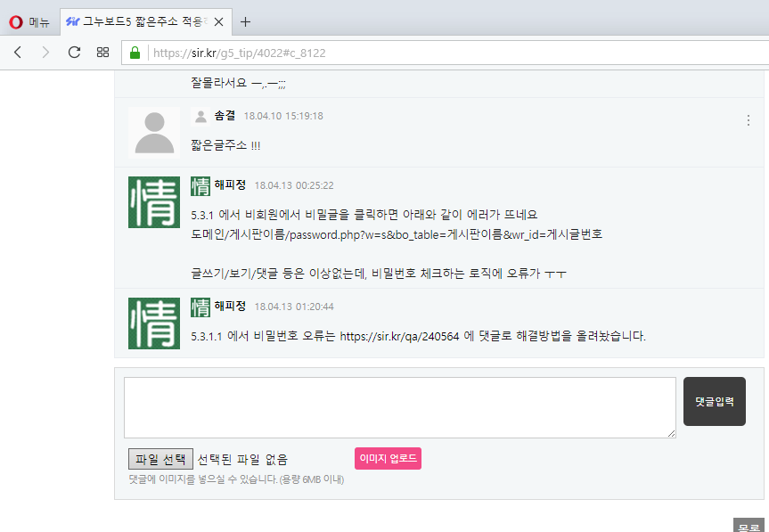Viewport: 769px width, 532px height.
Task: Click the browser forward arrow
Action: [x=45, y=53]
